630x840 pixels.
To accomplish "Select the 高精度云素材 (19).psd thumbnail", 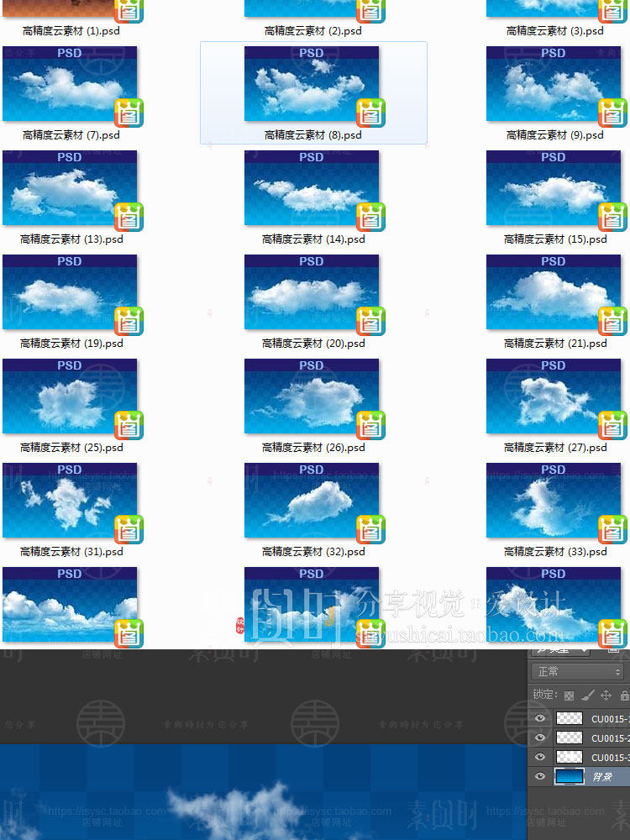I will click(70, 292).
